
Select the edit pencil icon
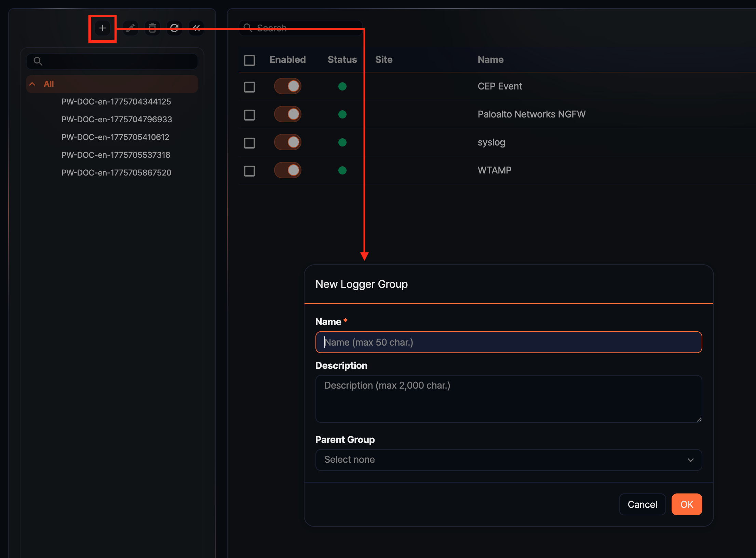click(x=130, y=28)
